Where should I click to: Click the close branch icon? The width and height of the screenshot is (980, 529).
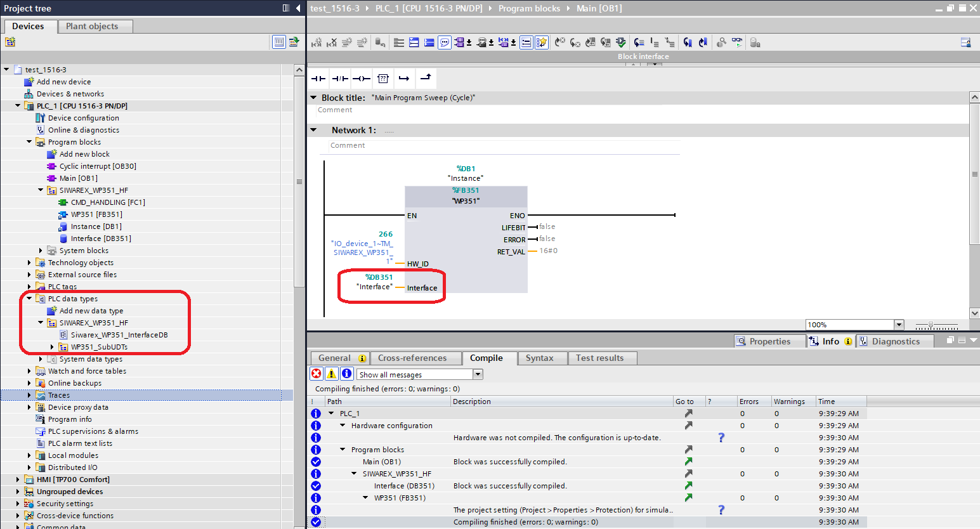pyautogui.click(x=426, y=78)
